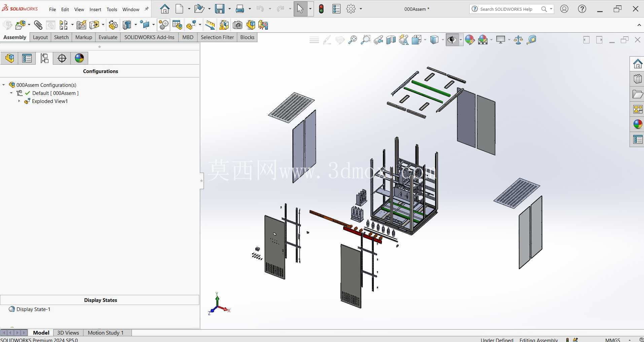
Task: Open the PropertyManager tab icon
Action: (x=27, y=58)
